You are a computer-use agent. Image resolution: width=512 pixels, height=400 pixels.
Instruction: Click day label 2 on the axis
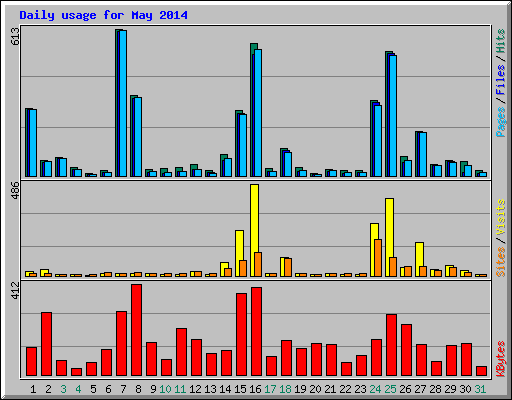48,389
